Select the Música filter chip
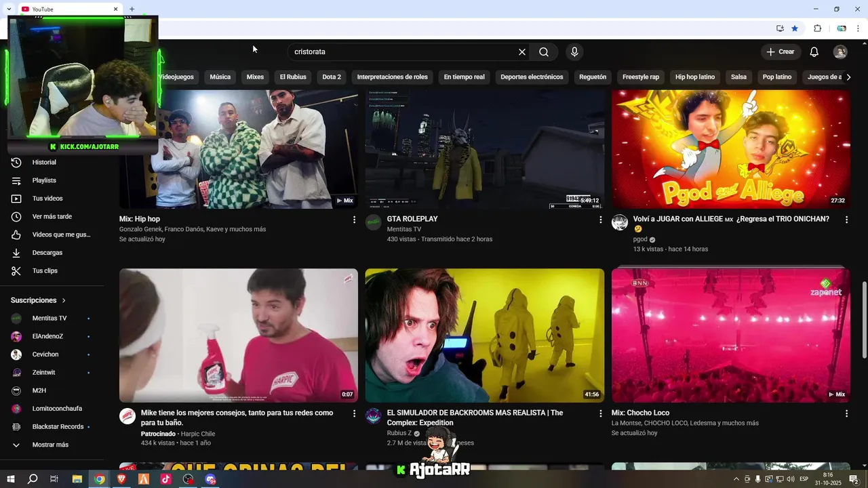This screenshot has width=868, height=488. 220,77
